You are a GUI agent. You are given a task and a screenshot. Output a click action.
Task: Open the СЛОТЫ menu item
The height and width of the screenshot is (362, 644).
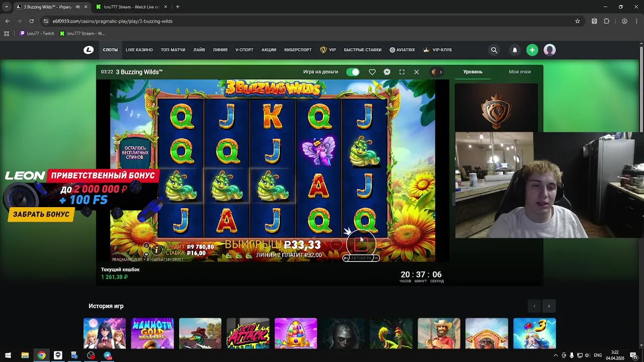[x=110, y=50]
